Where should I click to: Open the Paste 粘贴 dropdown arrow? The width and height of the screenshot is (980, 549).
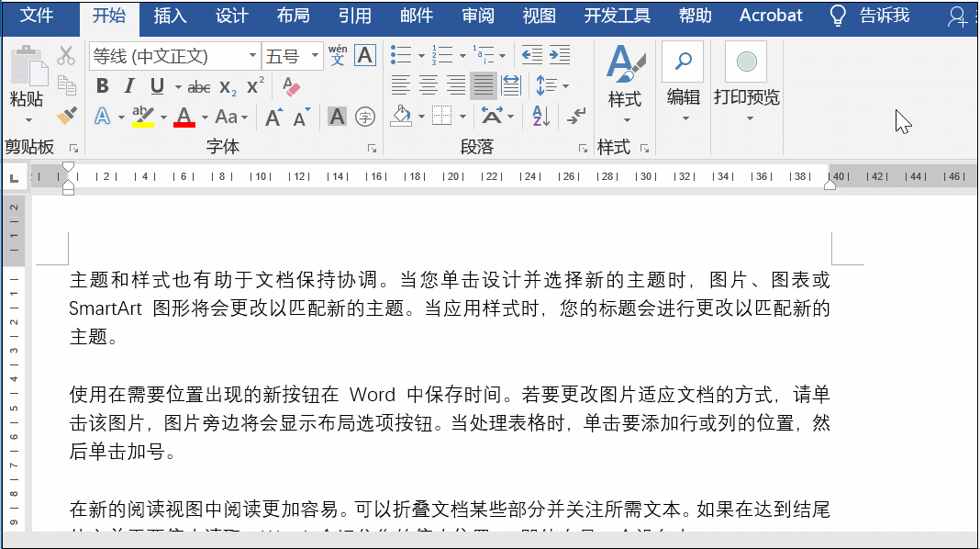coord(28,120)
